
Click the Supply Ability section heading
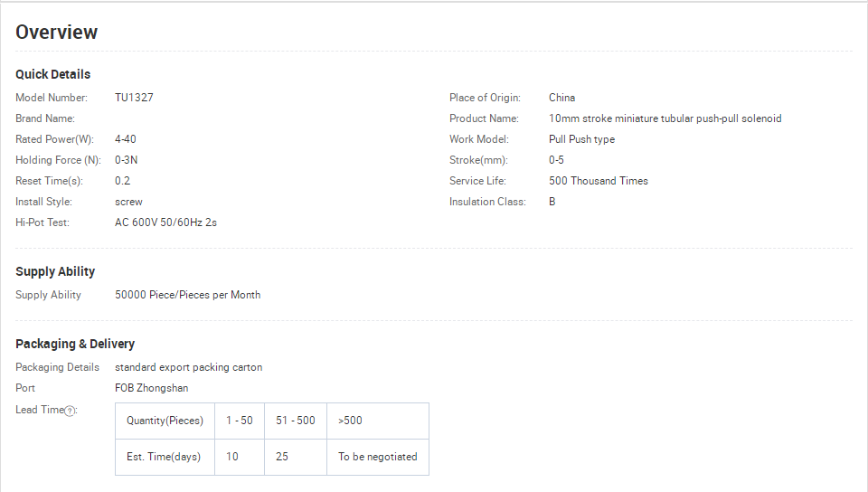coord(55,271)
